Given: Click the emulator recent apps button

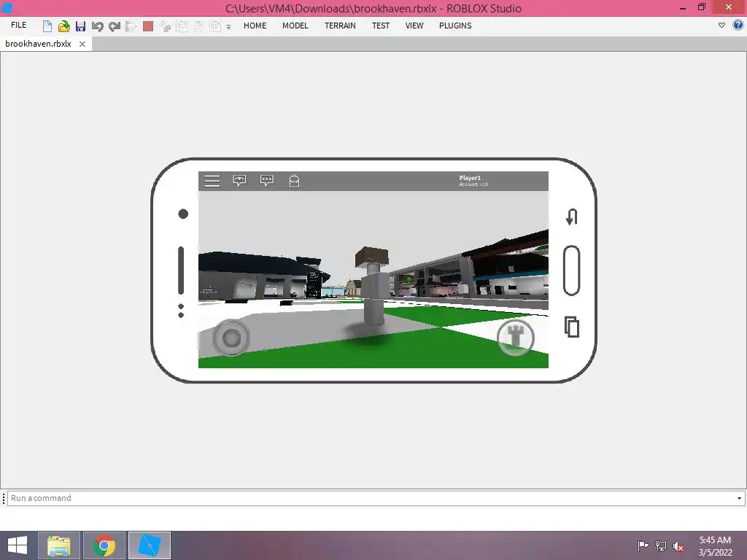Looking at the screenshot, I should [572, 327].
